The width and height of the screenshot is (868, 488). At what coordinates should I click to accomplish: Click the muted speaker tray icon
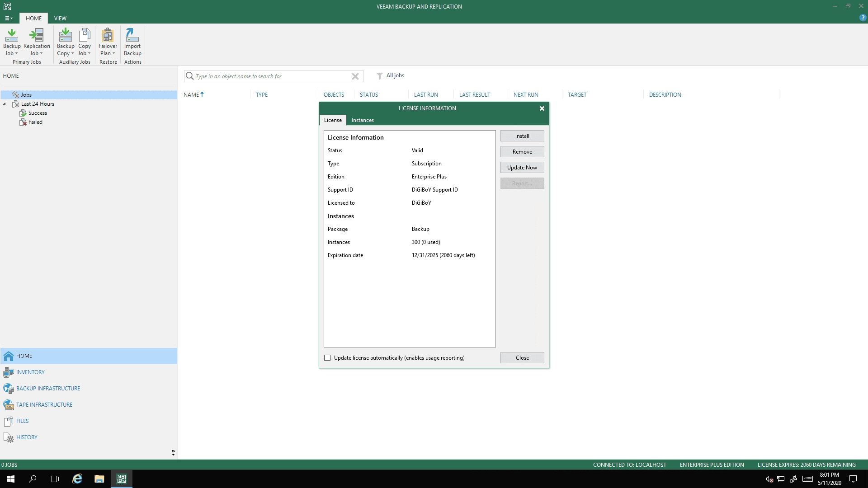769,479
